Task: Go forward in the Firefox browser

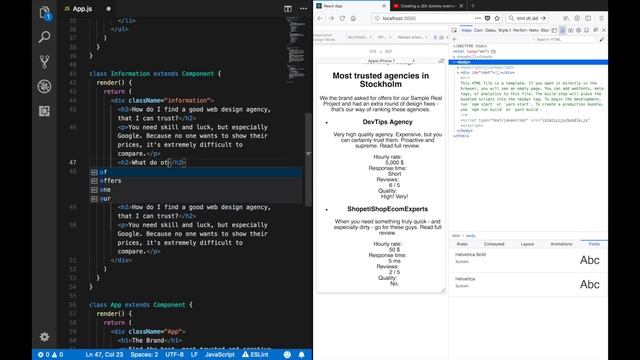Action: (x=331, y=18)
